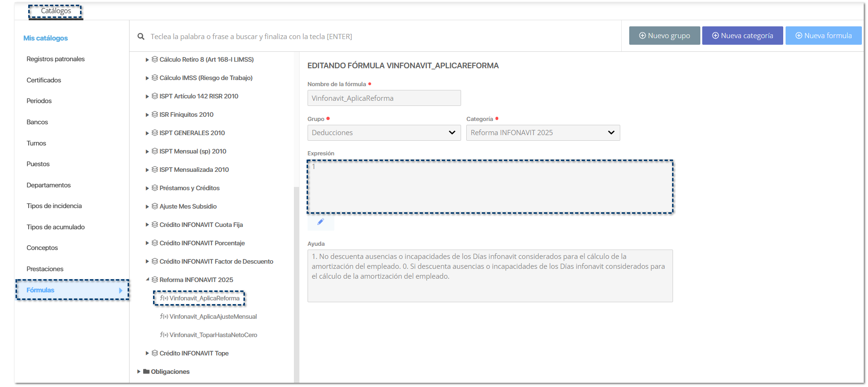
Task: Click the Obligaciones folder icon
Action: point(146,371)
